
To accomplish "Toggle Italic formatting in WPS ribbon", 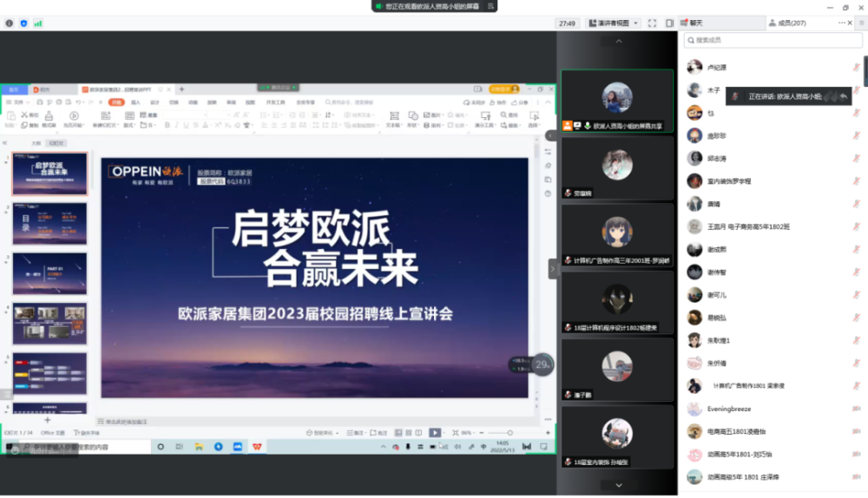I will pyautogui.click(x=176, y=126).
